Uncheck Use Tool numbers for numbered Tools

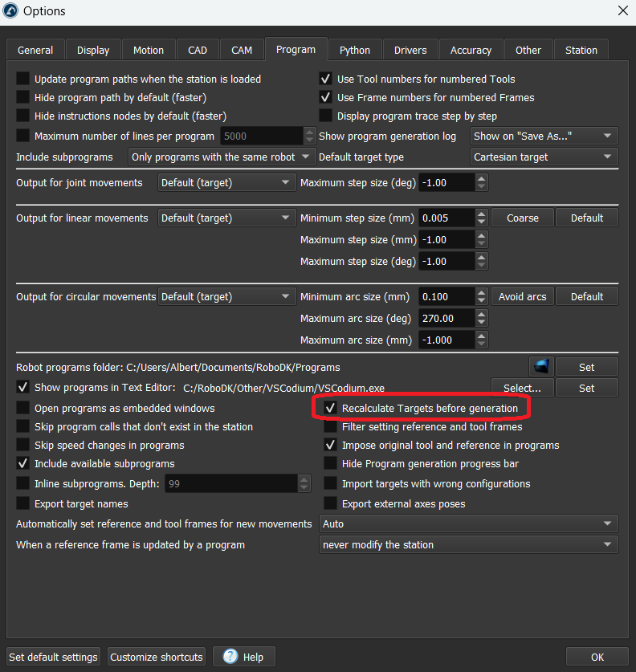pos(325,79)
